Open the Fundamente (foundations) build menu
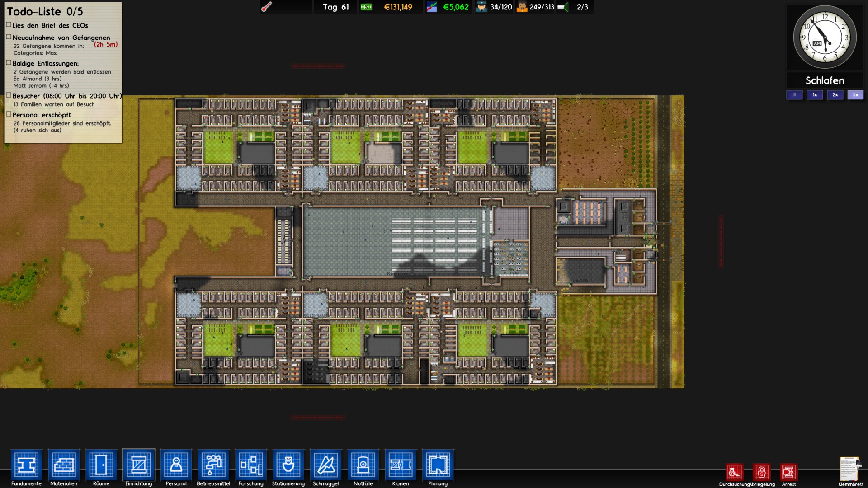 (26, 465)
